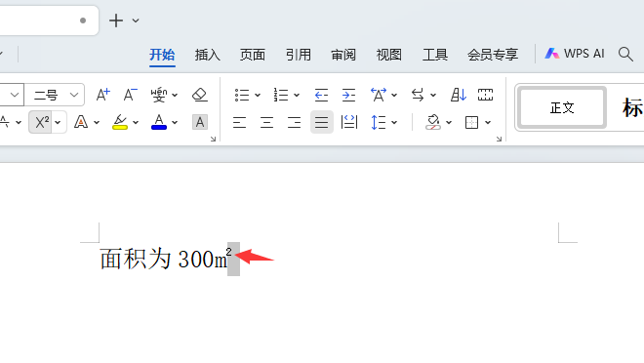This screenshot has width=644, height=363.
Task: Open shading color dropdown arrow
Action: point(449,122)
